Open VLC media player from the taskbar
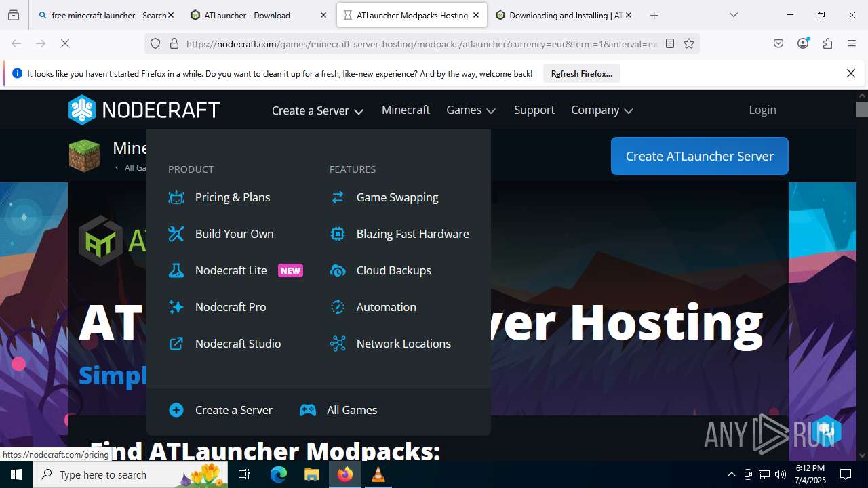Viewport: 868px width, 488px height. click(x=378, y=474)
